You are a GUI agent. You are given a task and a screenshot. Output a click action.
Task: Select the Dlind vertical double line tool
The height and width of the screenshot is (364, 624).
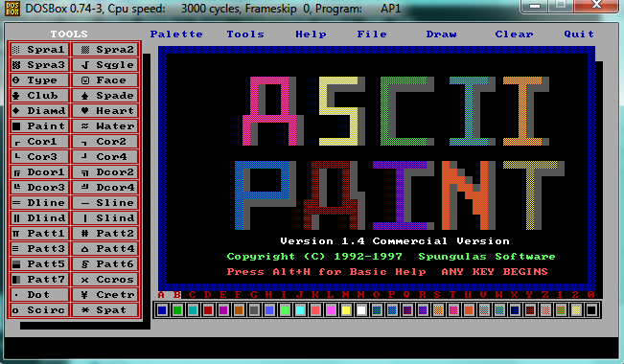coord(39,218)
